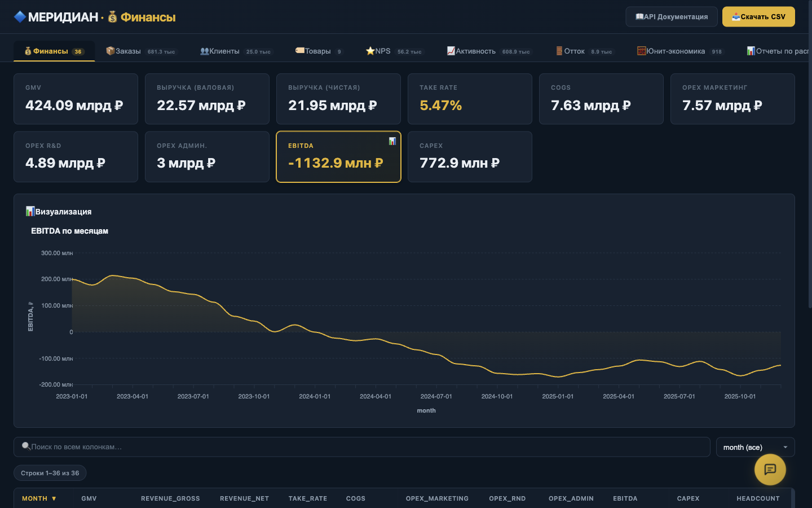Select the Take Rate metric card
Screen dimensions: 812x508
click(x=470, y=99)
